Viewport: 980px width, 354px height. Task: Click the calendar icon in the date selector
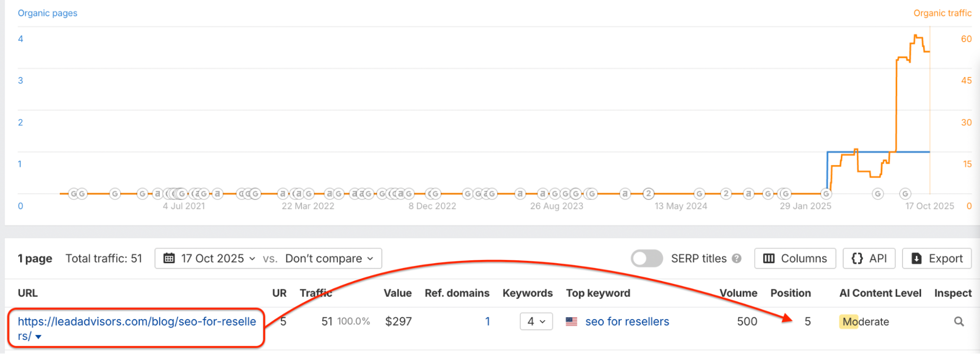169,258
